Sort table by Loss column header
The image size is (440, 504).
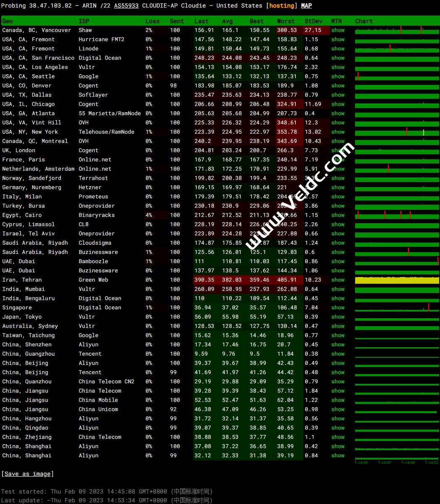pos(152,21)
